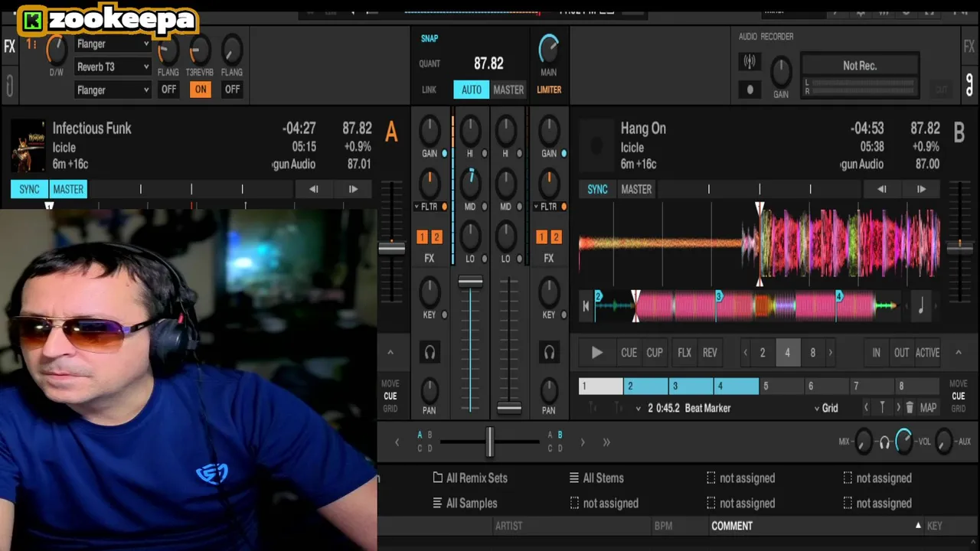The image size is (980, 551).
Task: Click the crossfader handle
Action: 490,442
